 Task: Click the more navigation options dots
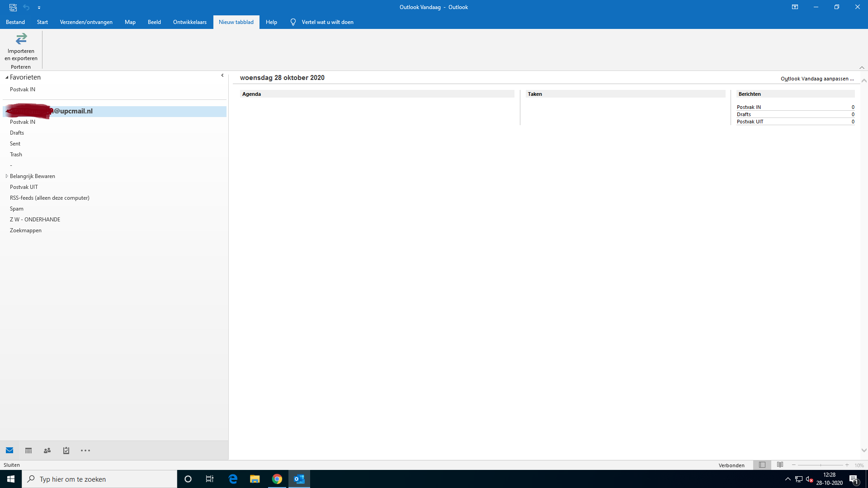(x=85, y=450)
